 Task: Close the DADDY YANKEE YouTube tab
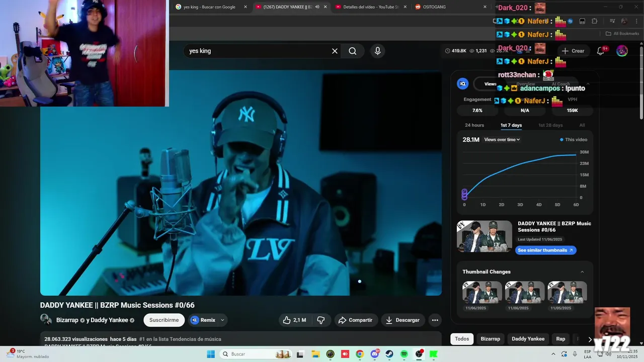pyautogui.click(x=325, y=7)
